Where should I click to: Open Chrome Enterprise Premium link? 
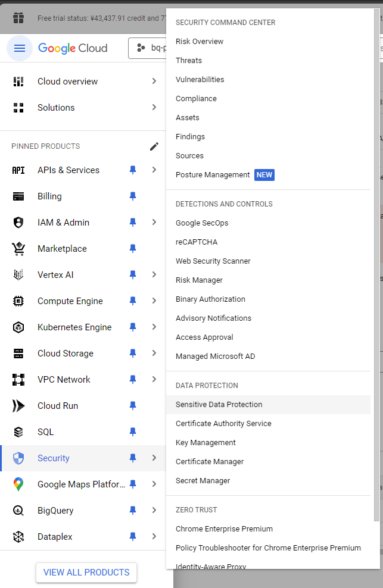pos(224,529)
